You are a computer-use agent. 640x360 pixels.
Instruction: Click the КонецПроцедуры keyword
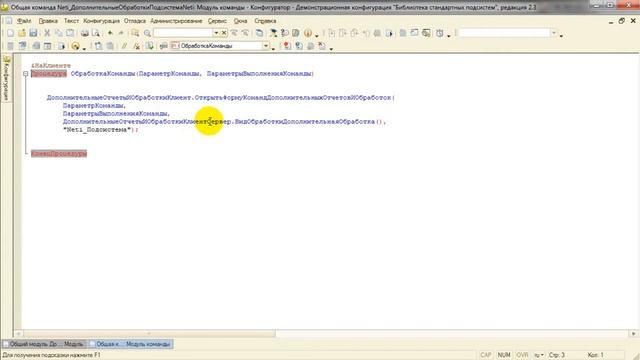(x=59, y=153)
